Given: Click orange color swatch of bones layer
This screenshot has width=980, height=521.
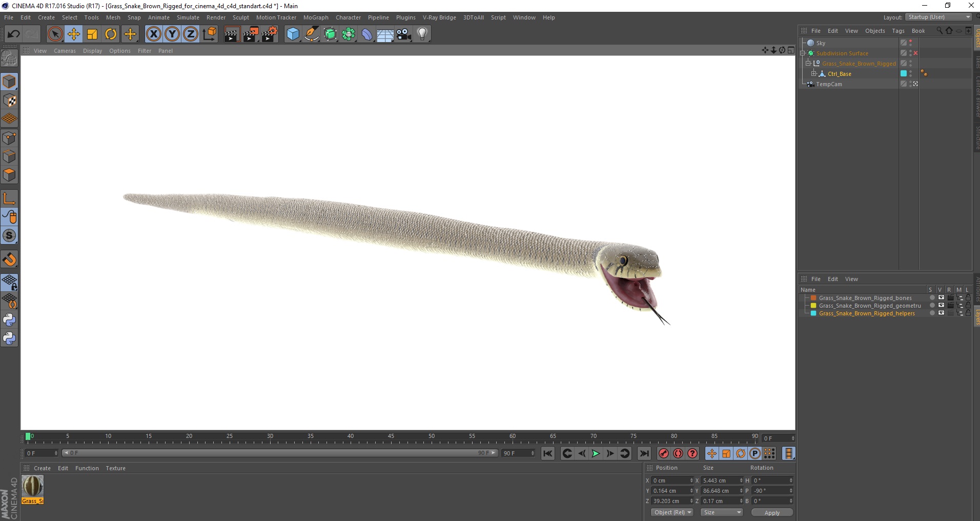Looking at the screenshot, I should click(813, 298).
